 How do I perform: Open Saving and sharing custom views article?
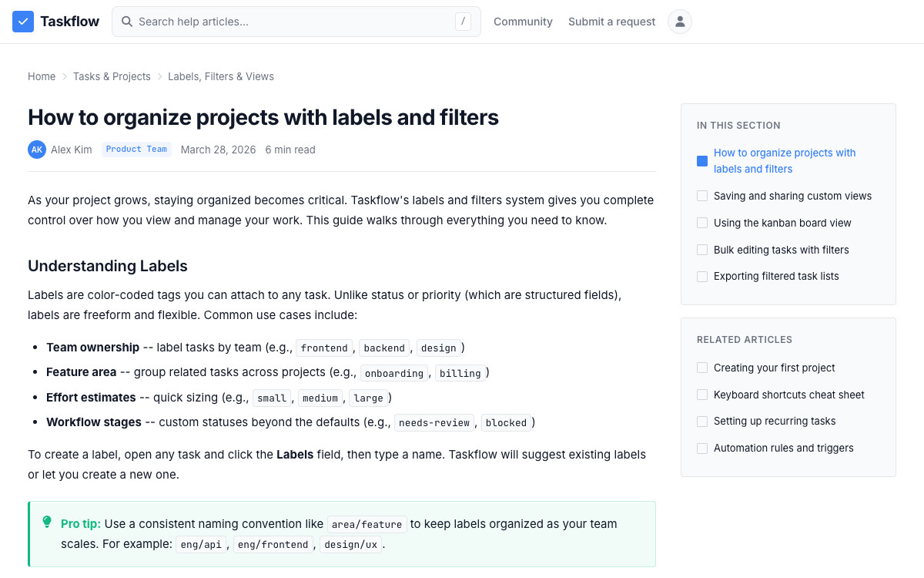(x=792, y=196)
